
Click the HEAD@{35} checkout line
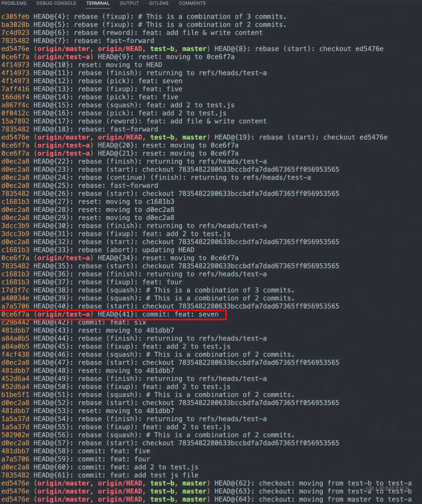[170, 266]
